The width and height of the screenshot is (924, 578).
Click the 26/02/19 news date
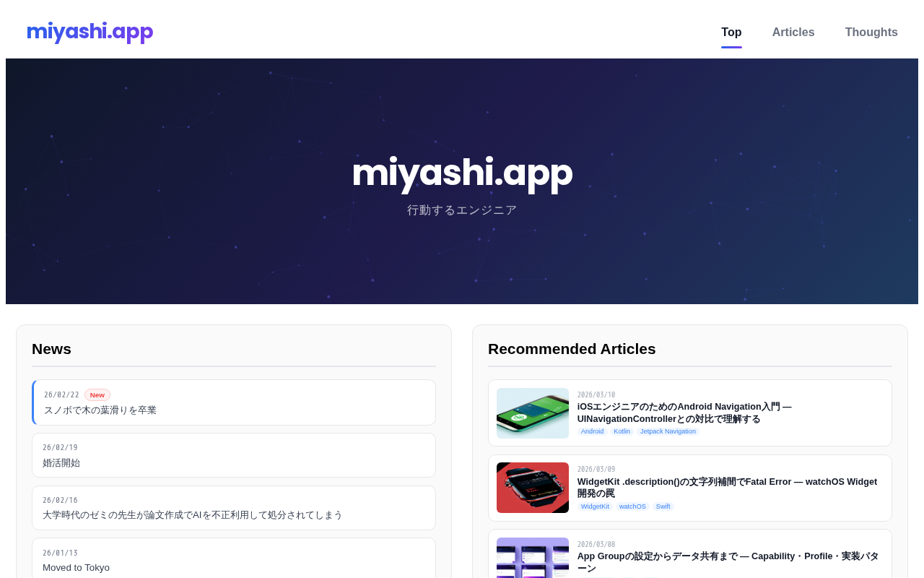[x=60, y=448]
